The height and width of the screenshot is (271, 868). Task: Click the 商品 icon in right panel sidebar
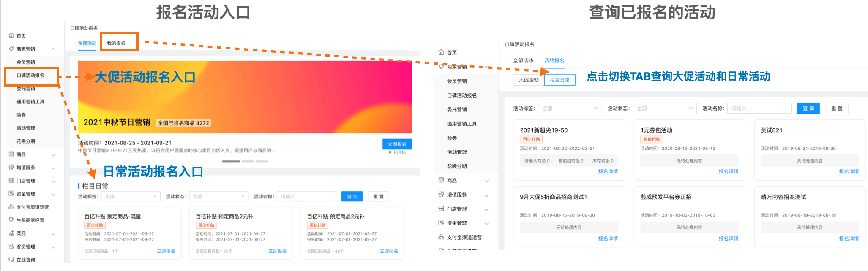coord(441,180)
